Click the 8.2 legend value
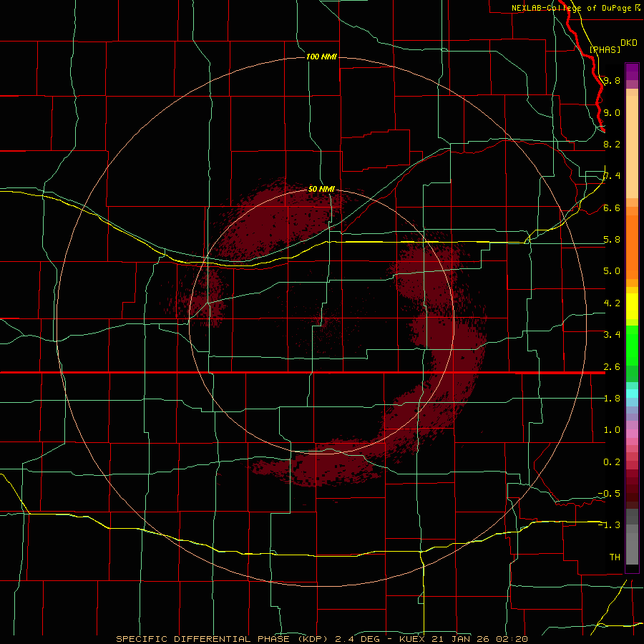Viewport: 644px width, 644px height. click(612, 144)
